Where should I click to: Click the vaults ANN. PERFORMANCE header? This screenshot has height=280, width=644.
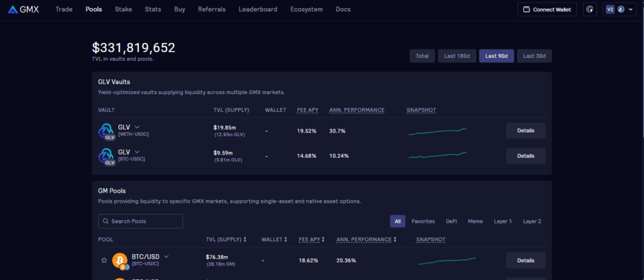[x=357, y=110]
